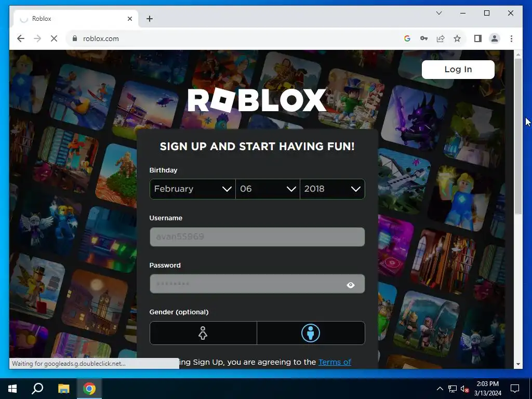
Task: Click the padlock site info icon
Action: click(x=75, y=38)
